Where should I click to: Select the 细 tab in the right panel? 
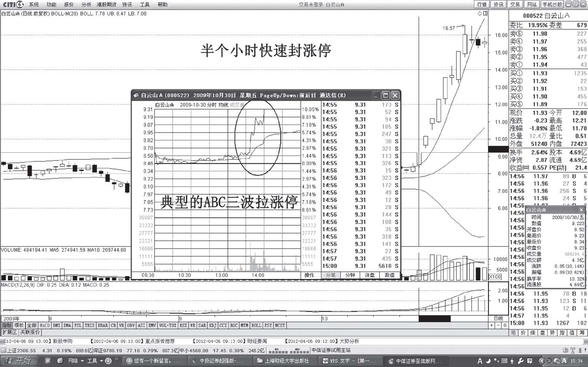(533, 333)
